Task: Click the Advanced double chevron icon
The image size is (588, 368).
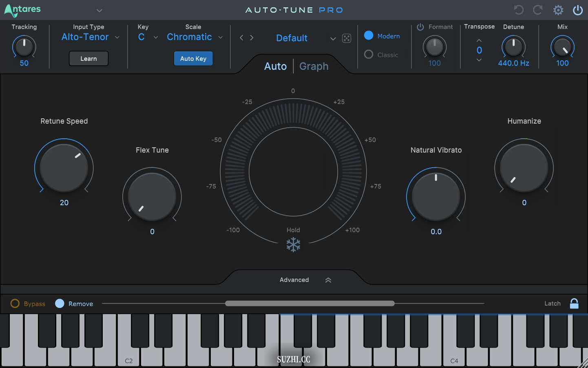Action: pyautogui.click(x=328, y=280)
